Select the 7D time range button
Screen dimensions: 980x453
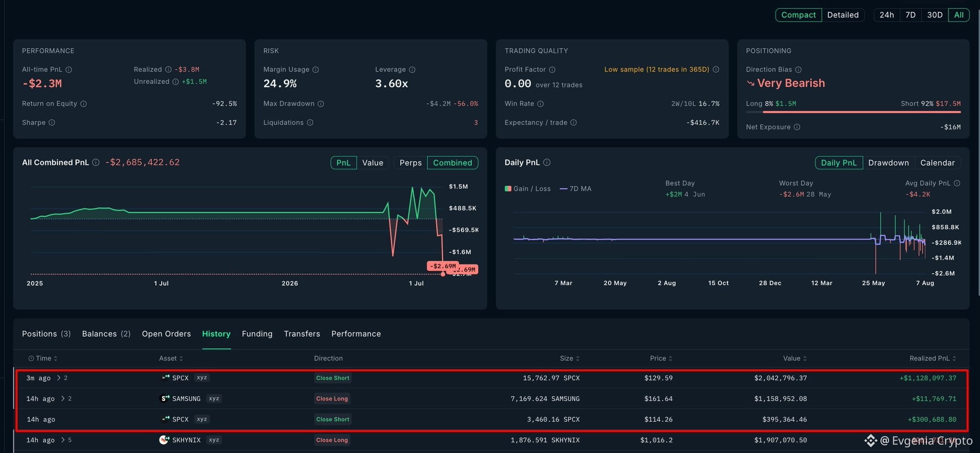tap(910, 15)
